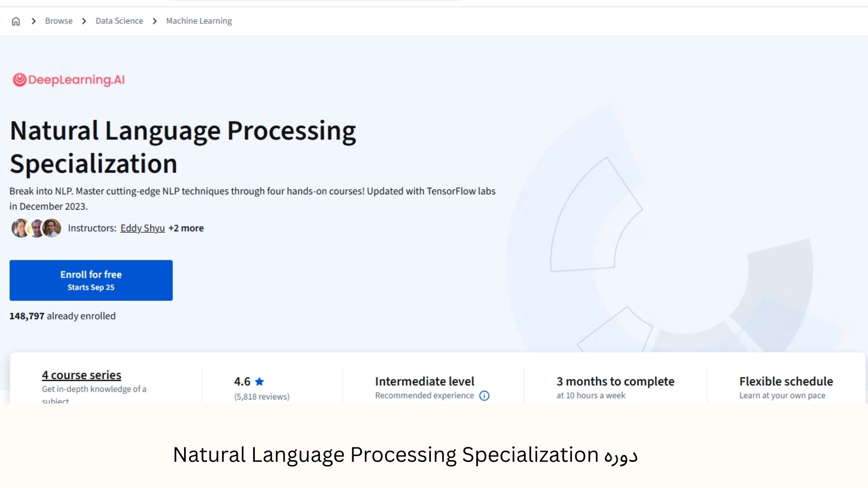Viewport: 868px width, 488px height.
Task: Go to the home breadcrumb icon
Action: coord(16,21)
